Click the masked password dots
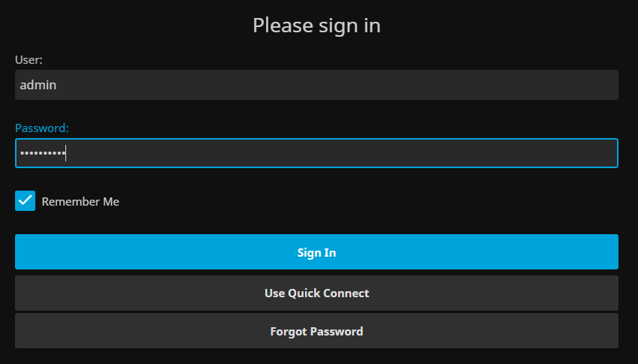The image size is (638, 364). [x=42, y=153]
